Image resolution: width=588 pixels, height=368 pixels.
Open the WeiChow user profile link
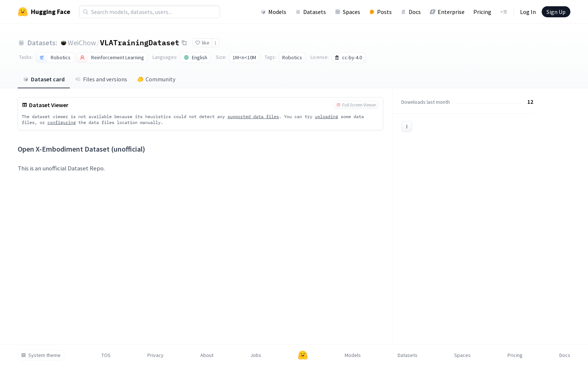coord(82,43)
